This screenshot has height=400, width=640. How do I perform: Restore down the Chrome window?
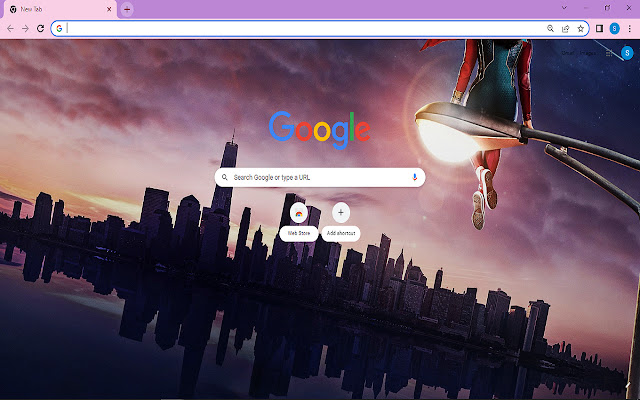pos(608,7)
